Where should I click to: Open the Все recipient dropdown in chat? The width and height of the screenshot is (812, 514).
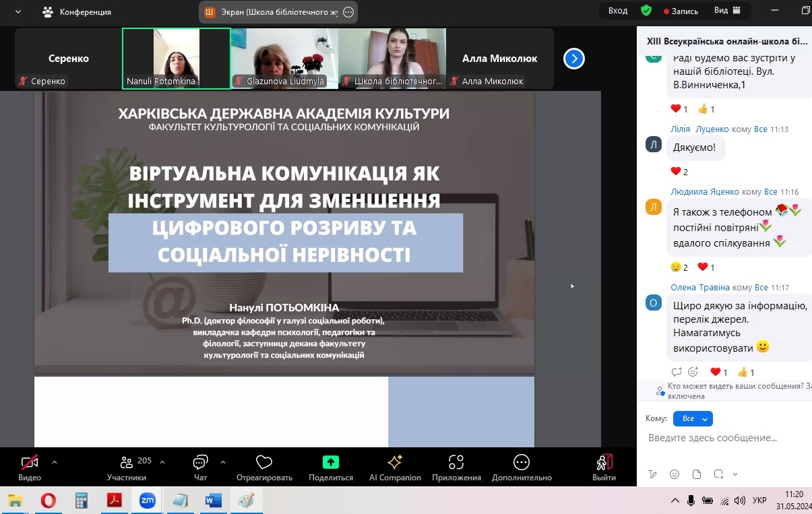pyautogui.click(x=693, y=418)
